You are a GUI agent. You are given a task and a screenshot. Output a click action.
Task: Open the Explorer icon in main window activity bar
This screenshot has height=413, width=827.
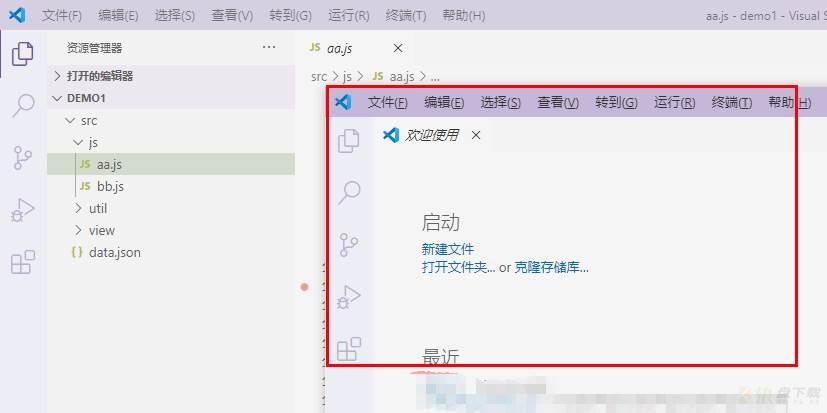coord(23,54)
